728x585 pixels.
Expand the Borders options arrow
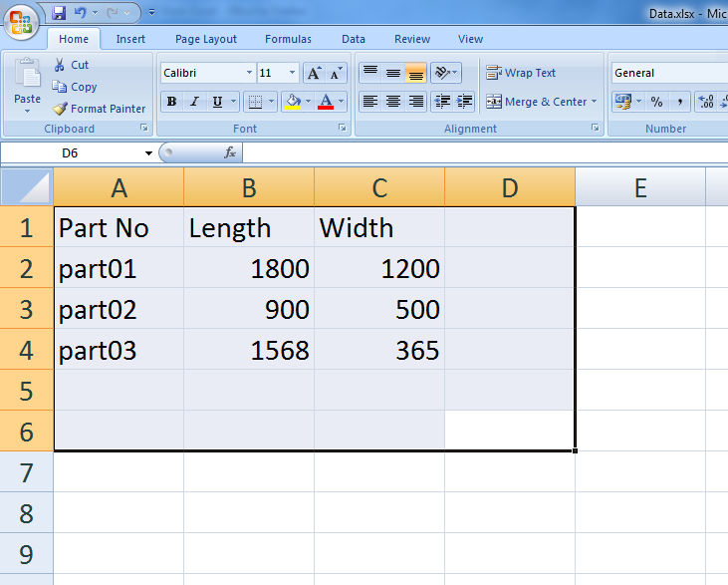[272, 102]
